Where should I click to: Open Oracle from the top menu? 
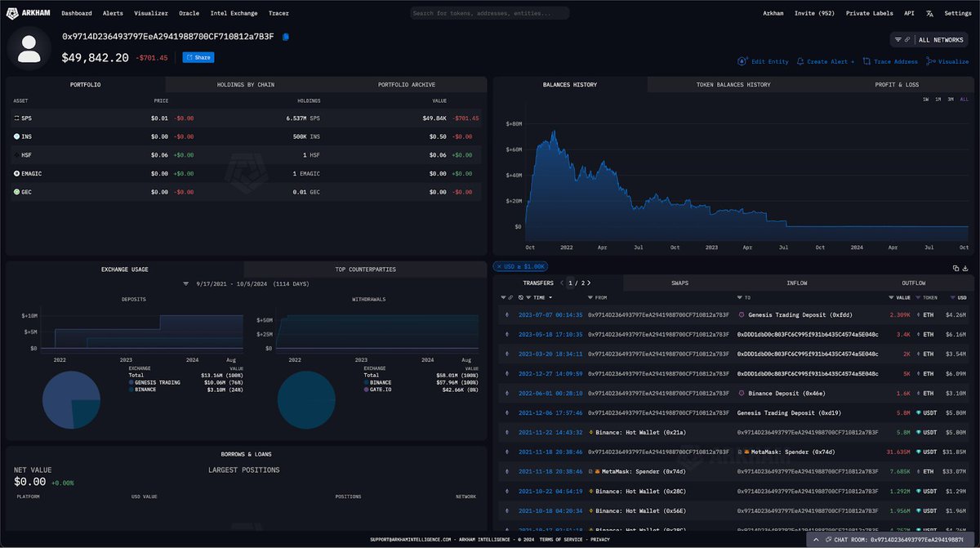click(189, 14)
